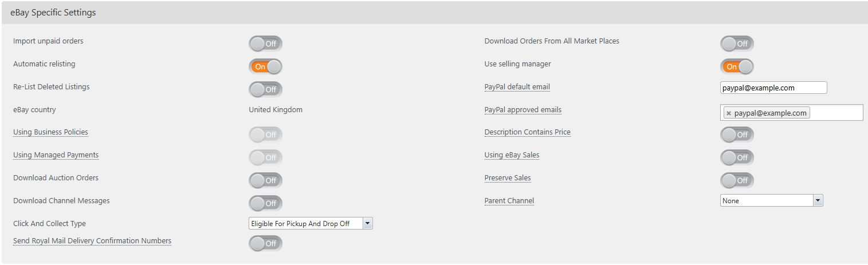The image size is (868, 265).
Task: Click Click And Collect Type label
Action: pos(49,224)
